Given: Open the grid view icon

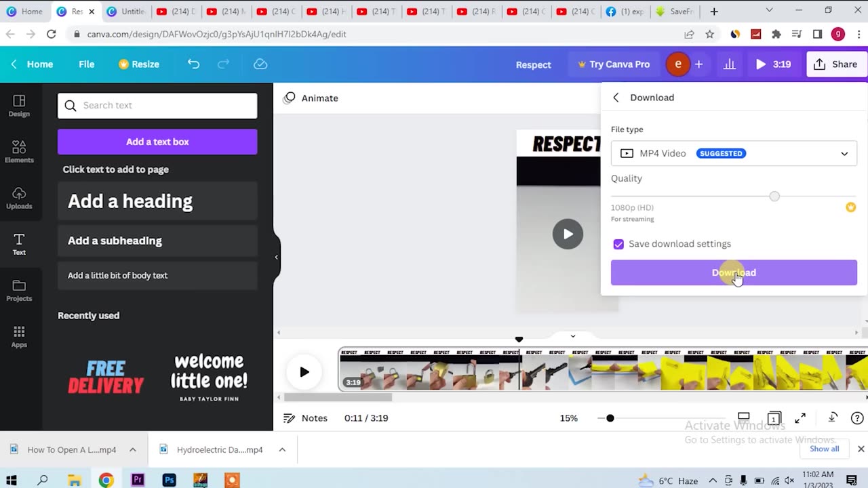Looking at the screenshot, I should pos(743,418).
